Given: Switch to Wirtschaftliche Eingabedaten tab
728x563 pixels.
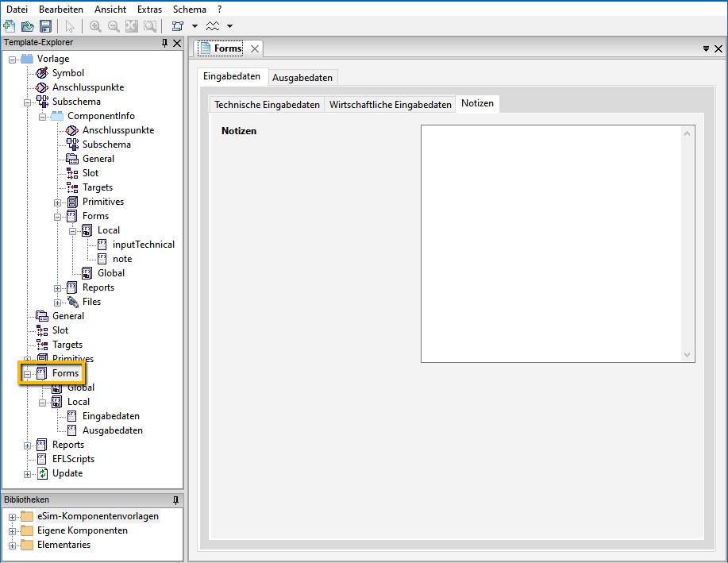Looking at the screenshot, I should tap(391, 105).
